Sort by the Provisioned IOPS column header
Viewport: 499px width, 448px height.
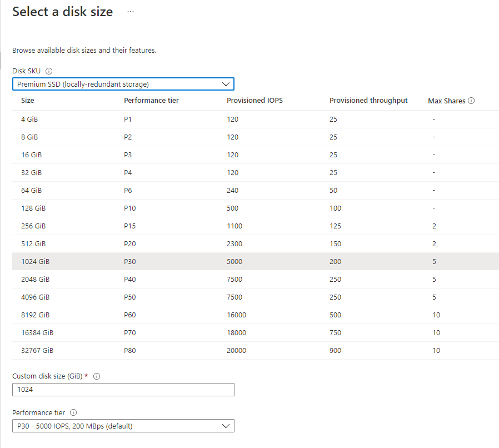coord(255,101)
